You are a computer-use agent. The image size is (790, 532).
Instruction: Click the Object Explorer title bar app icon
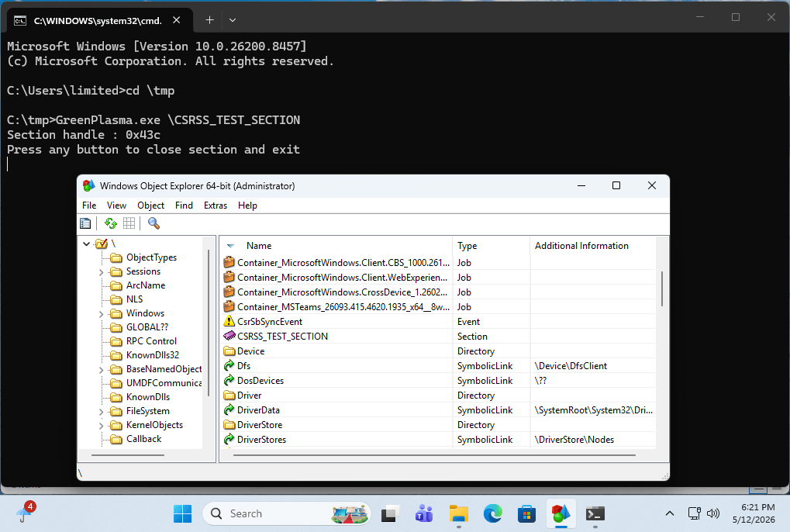coord(88,186)
